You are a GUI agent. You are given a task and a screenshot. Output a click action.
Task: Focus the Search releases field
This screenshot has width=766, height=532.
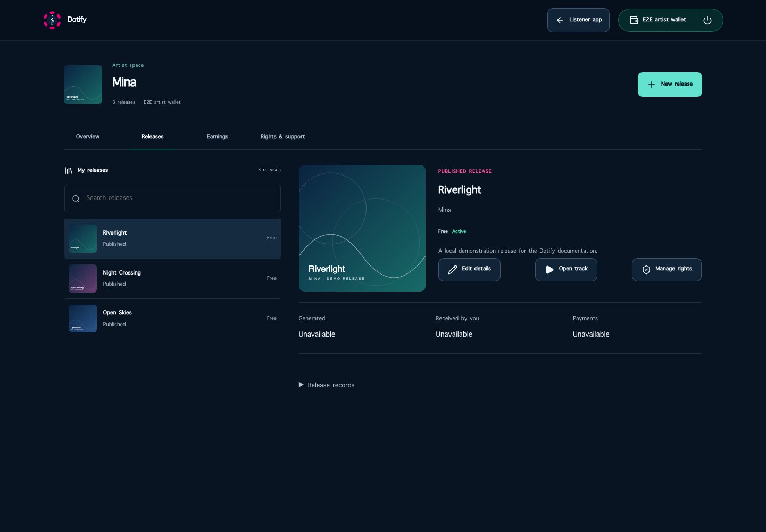pyautogui.click(x=172, y=198)
